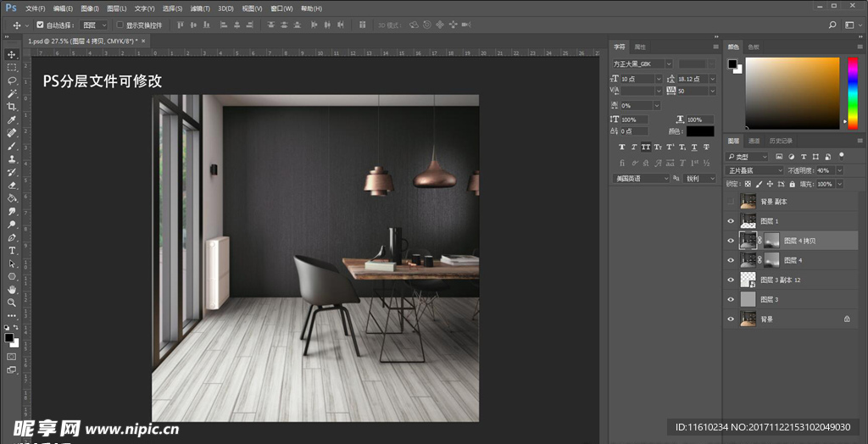Open the 图像(I) menu
This screenshot has height=444, width=868.
click(x=90, y=8)
